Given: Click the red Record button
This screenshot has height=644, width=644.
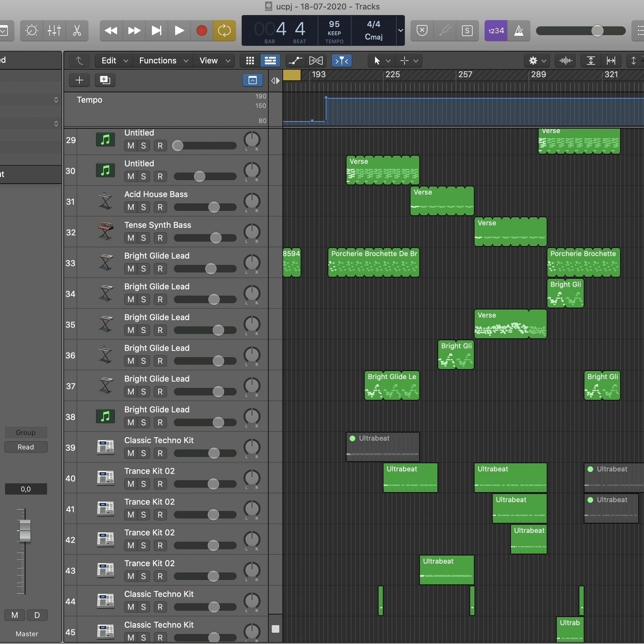Looking at the screenshot, I should (x=202, y=31).
